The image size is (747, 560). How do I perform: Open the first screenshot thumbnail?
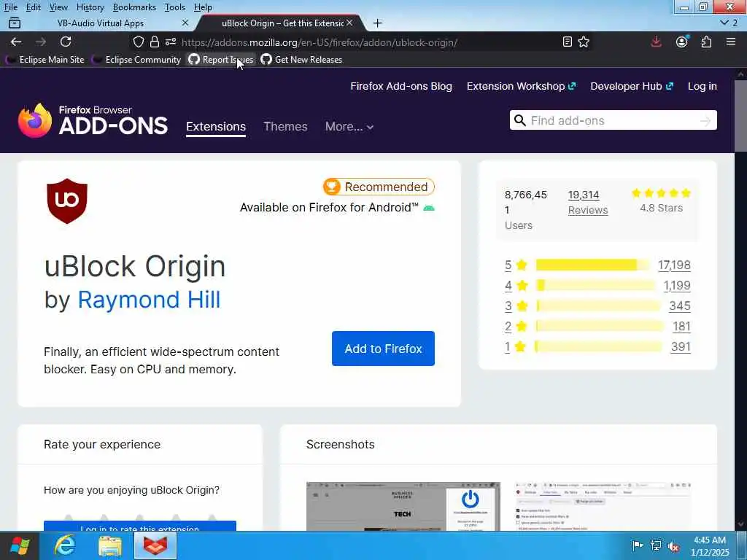pos(403,506)
